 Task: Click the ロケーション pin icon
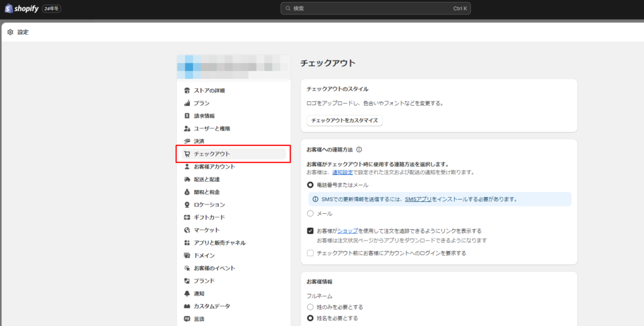coord(187,205)
